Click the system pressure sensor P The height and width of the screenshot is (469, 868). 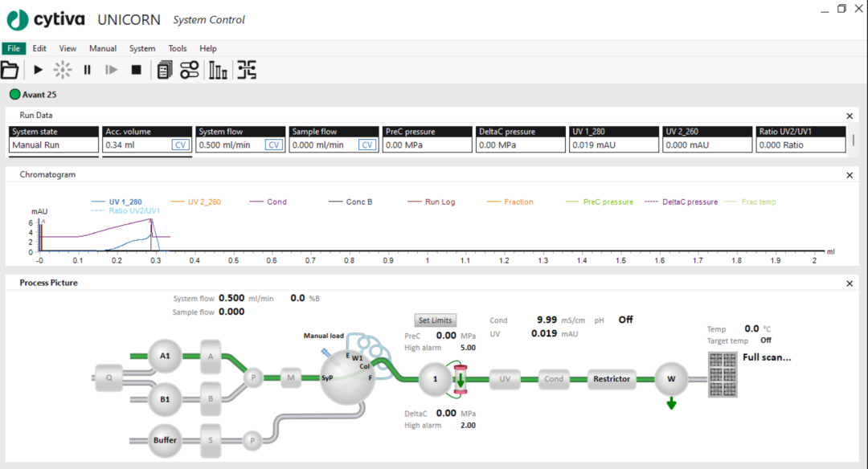click(253, 377)
